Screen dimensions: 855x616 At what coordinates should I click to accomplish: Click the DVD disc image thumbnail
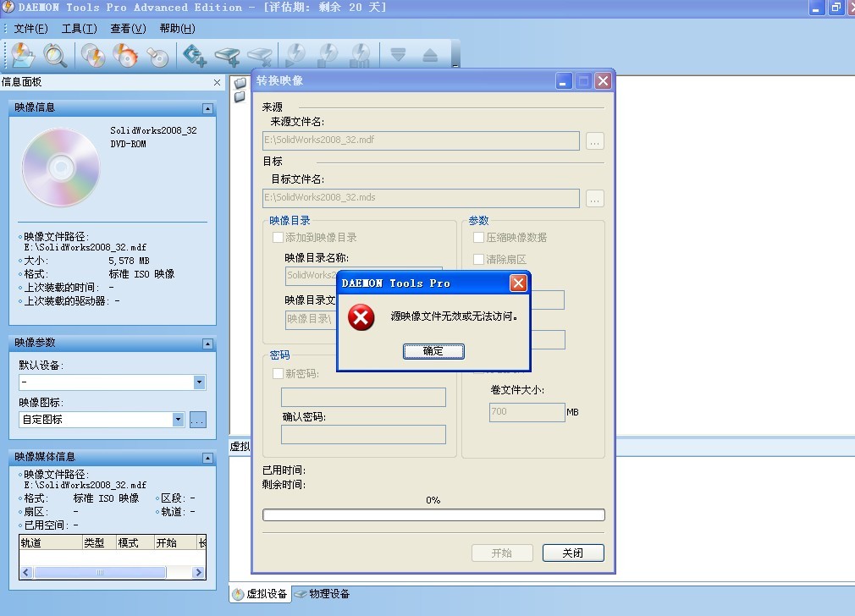click(x=61, y=168)
